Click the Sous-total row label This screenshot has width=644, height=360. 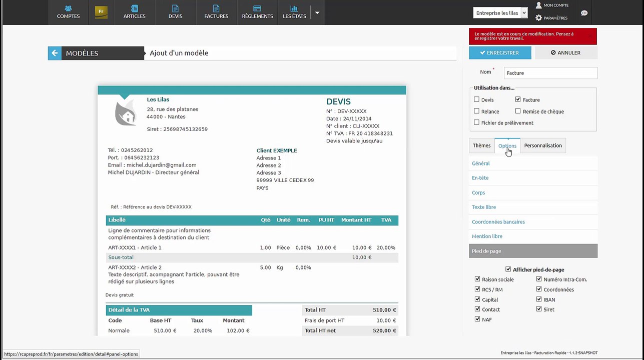click(121, 257)
